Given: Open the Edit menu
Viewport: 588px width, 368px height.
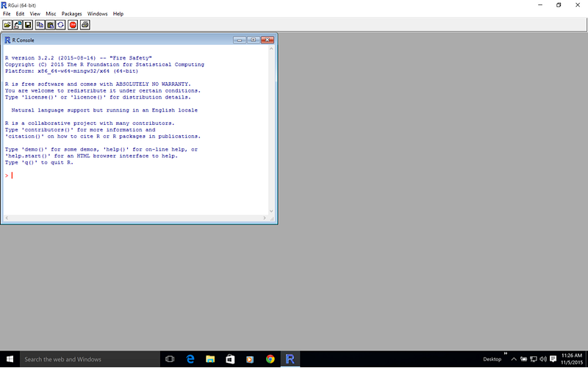Looking at the screenshot, I should (x=20, y=14).
